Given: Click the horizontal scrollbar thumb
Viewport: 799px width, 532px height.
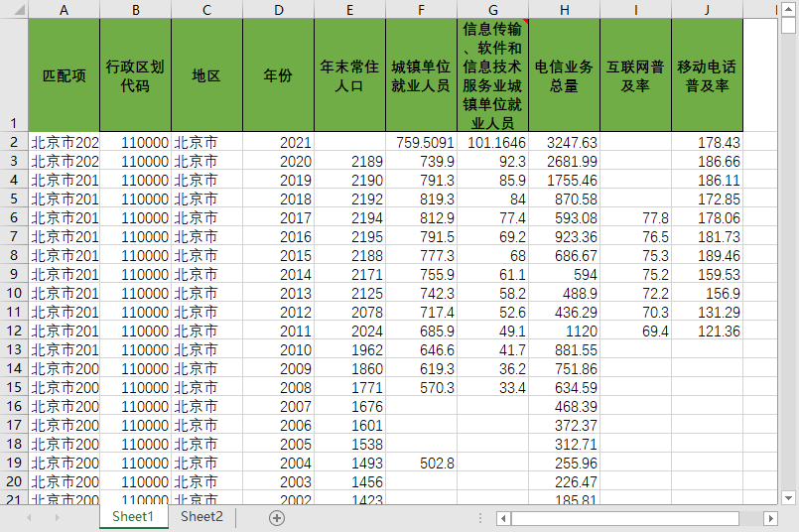Looking at the screenshot, I should coord(625,518).
